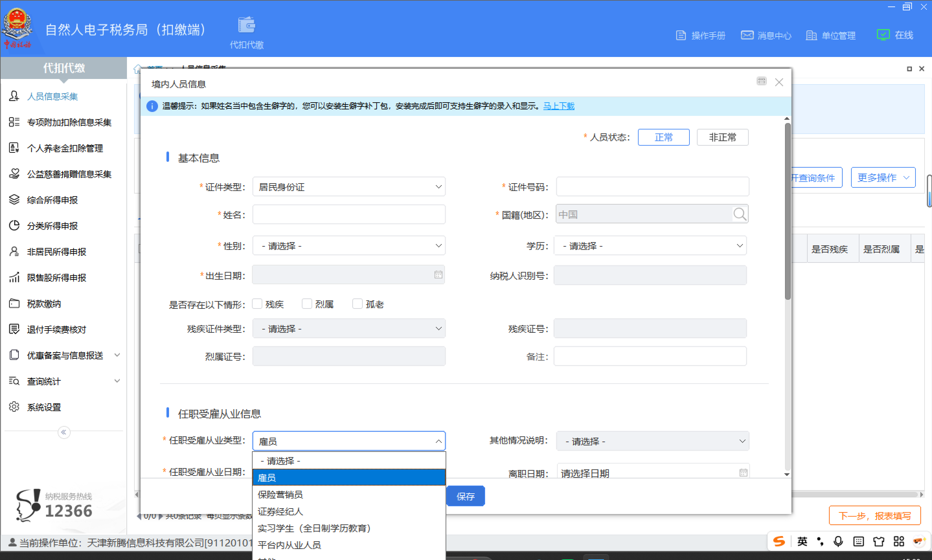Image resolution: width=932 pixels, height=560 pixels.
Task: Click the Sogou input method S icon
Action: tap(779, 542)
